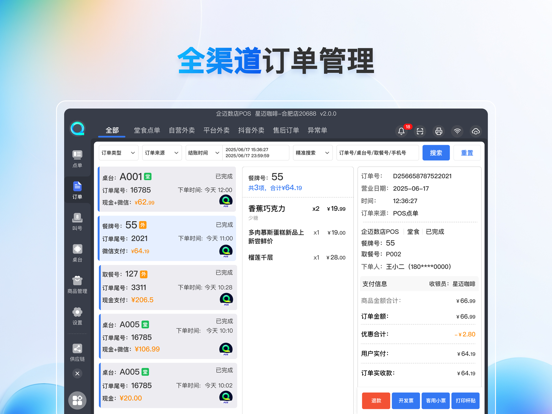Click orange badge beside 餐牌号 55
The width and height of the screenshot is (552, 414).
pos(143,225)
